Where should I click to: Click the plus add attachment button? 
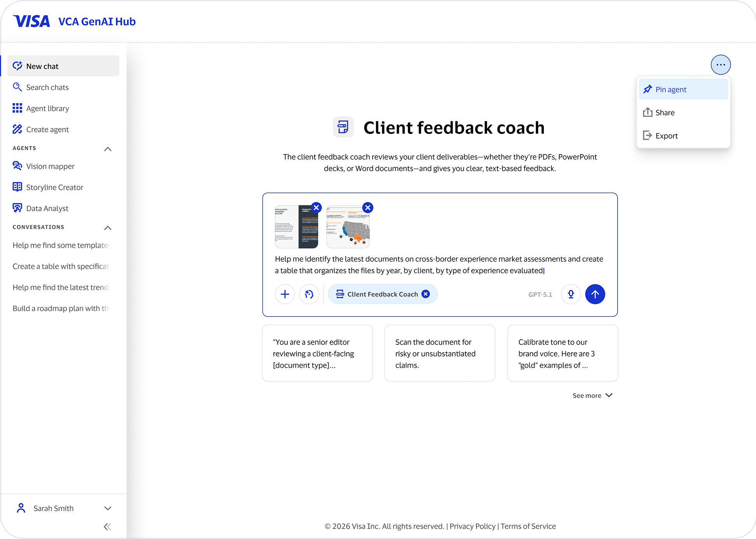[285, 294]
